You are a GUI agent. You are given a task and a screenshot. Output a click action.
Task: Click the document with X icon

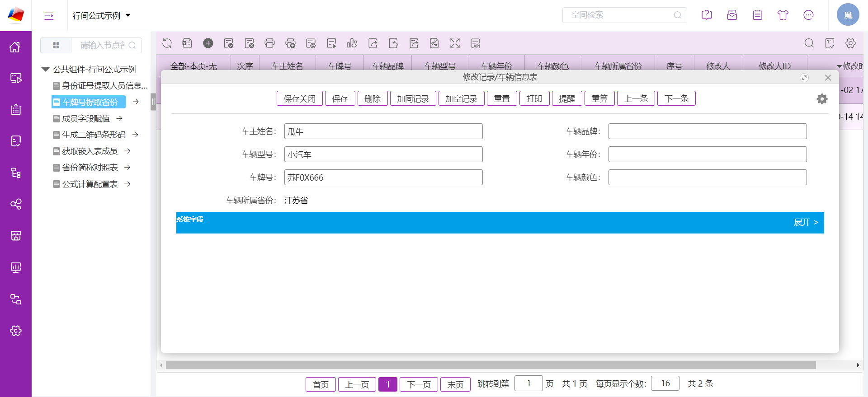click(249, 43)
